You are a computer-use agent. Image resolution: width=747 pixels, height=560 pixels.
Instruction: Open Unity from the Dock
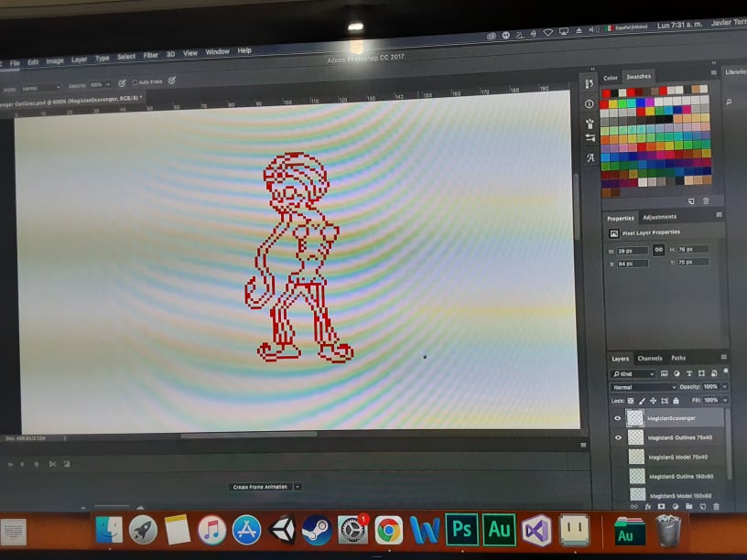tap(283, 530)
